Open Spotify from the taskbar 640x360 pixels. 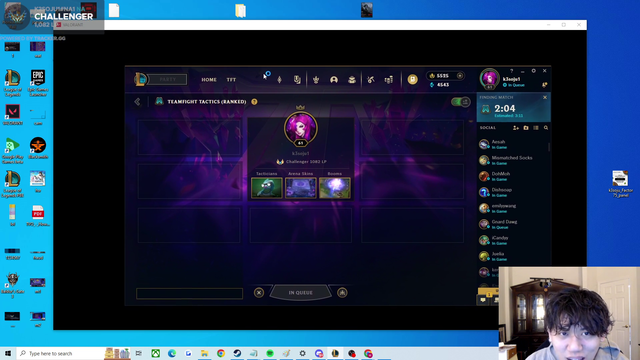[270, 353]
